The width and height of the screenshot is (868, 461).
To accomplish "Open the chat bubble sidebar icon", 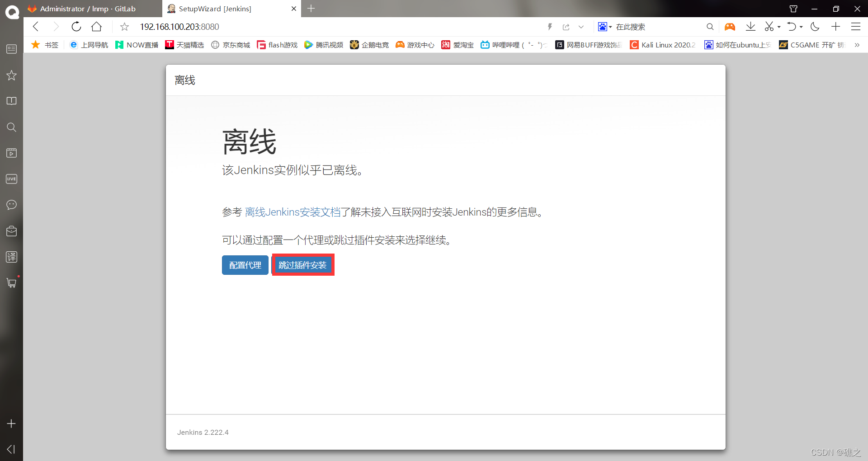I will pos(12,205).
